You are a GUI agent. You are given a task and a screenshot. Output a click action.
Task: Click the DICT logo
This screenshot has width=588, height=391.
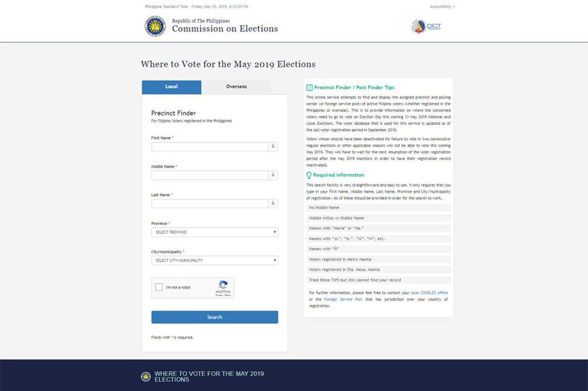(x=426, y=26)
